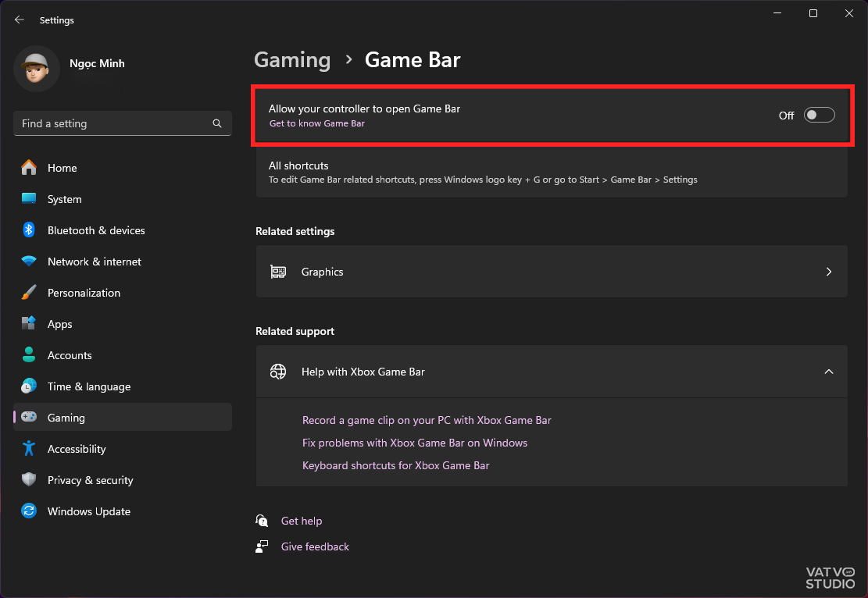
Task: Click the Gaming breadcrumb link
Action: tap(292, 60)
